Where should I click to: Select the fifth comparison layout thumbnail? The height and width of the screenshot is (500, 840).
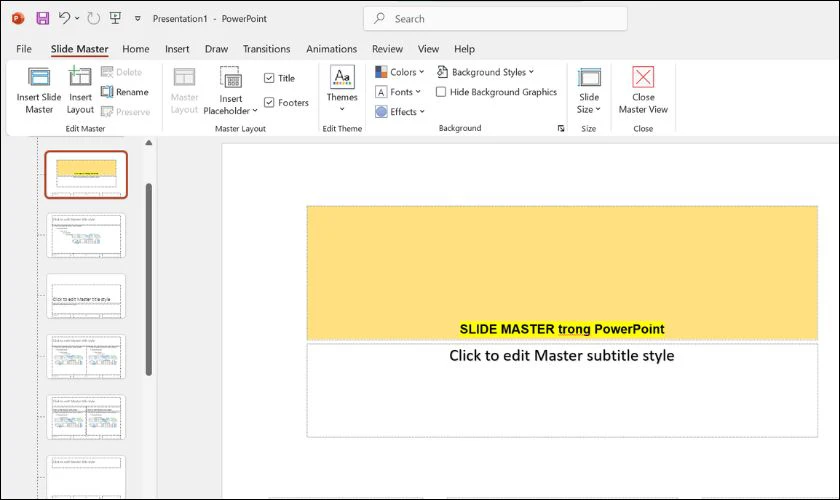[x=86, y=417]
